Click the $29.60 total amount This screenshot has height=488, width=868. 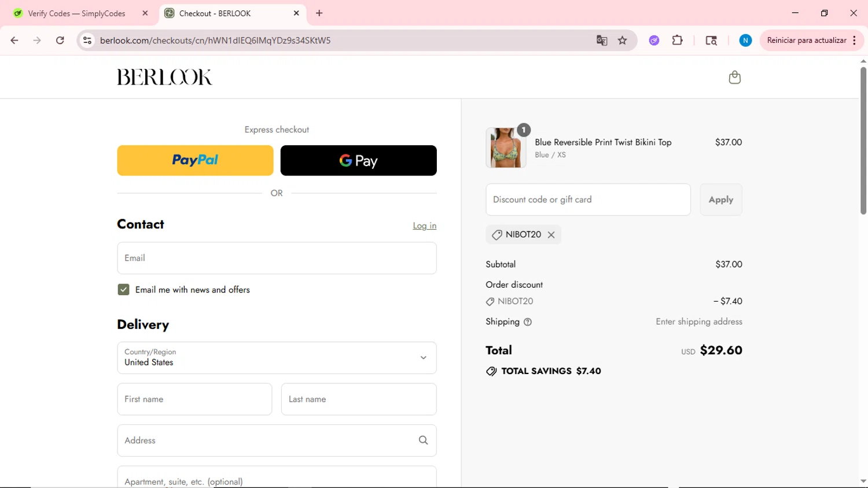(x=721, y=350)
